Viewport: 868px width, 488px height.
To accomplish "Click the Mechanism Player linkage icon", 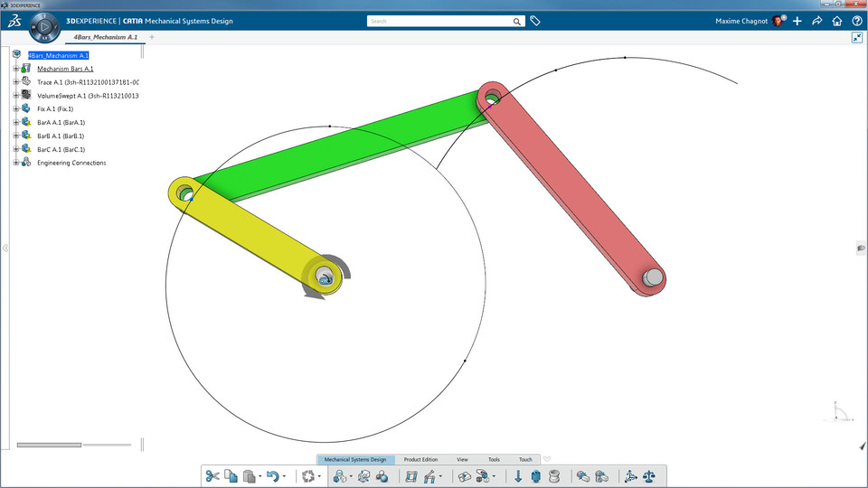I will [429, 476].
